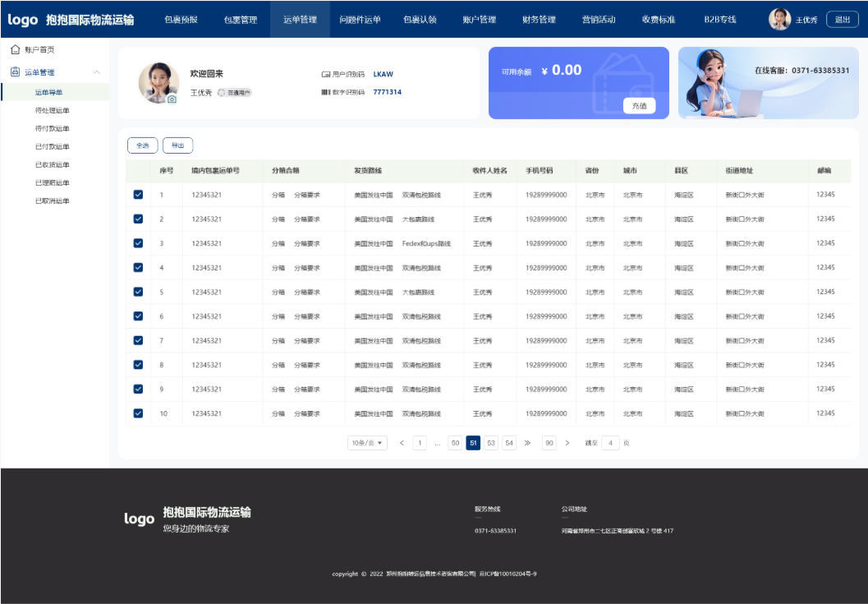Click the 运单管理 icon in sidebar
The image size is (868, 604).
(15, 72)
